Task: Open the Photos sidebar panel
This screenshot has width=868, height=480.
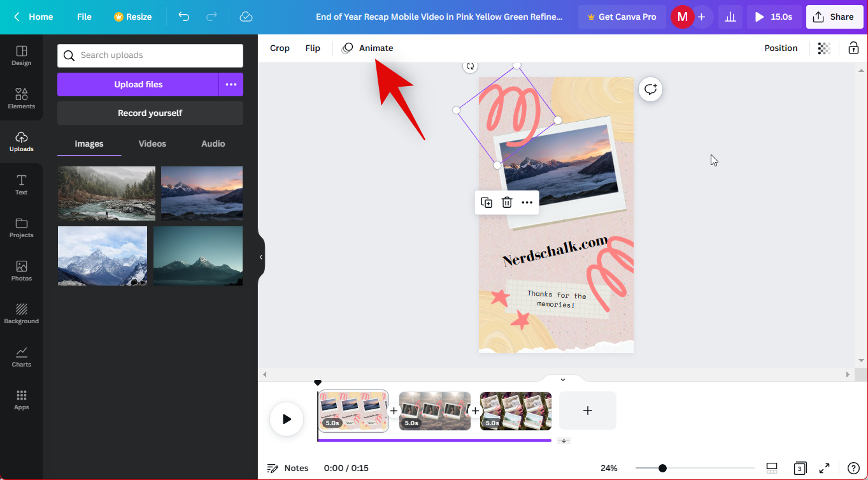Action: click(x=21, y=271)
